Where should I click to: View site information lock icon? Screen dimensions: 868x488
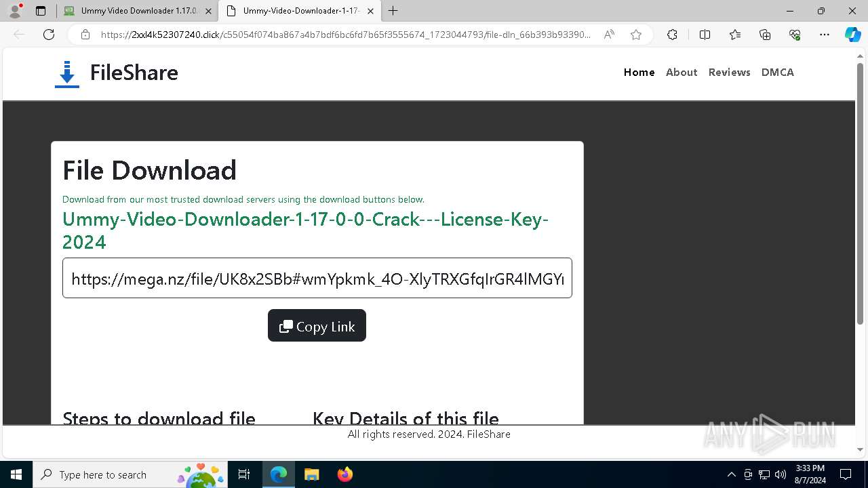coord(85,35)
